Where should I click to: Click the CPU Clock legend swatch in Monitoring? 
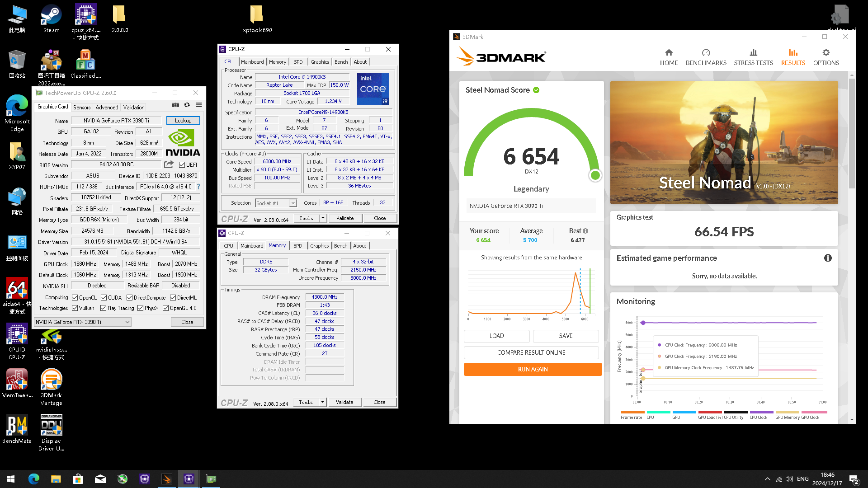pyautogui.click(x=761, y=412)
